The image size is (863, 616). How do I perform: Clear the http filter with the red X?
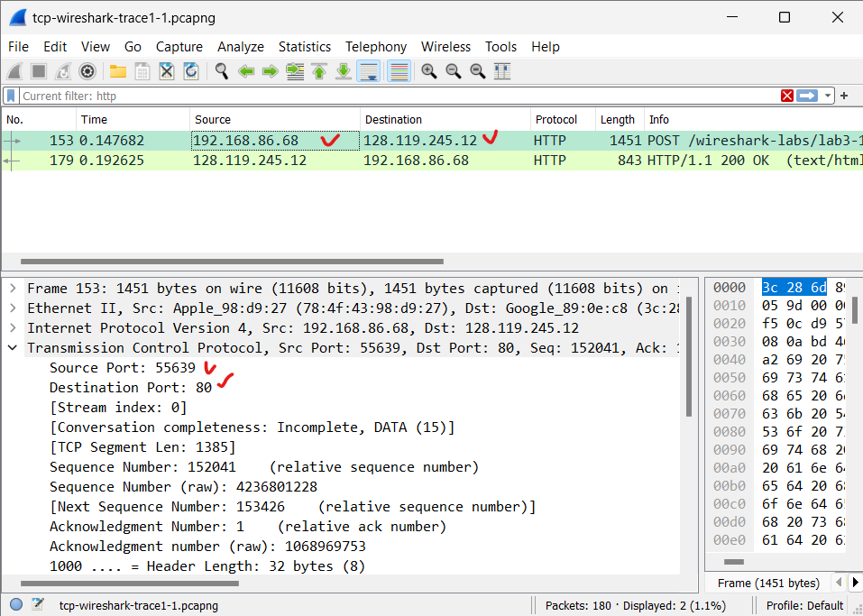point(787,96)
